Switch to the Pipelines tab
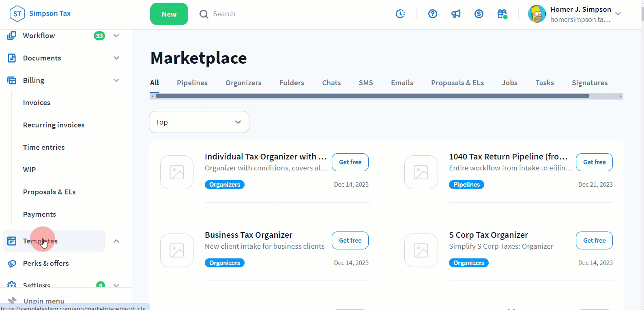Viewport: 644px width, 310px height. point(192,83)
